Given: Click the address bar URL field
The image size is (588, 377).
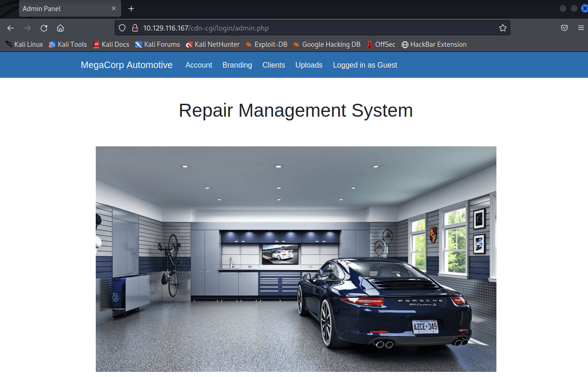Looking at the screenshot, I should (x=315, y=28).
